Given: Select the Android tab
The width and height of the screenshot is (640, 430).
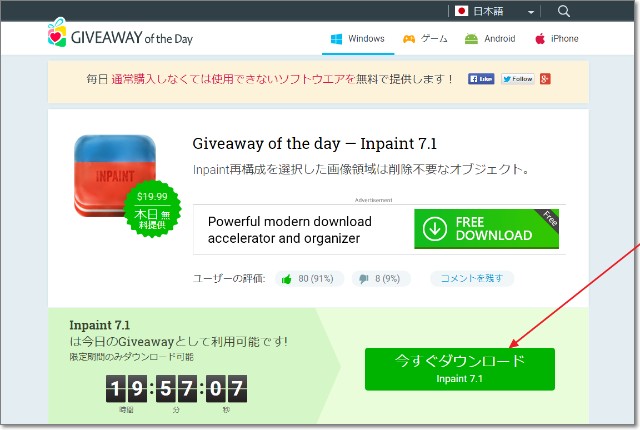Looking at the screenshot, I should point(490,39).
